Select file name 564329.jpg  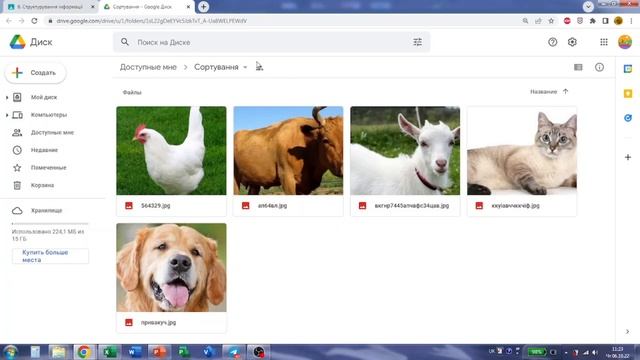pyautogui.click(x=156, y=205)
